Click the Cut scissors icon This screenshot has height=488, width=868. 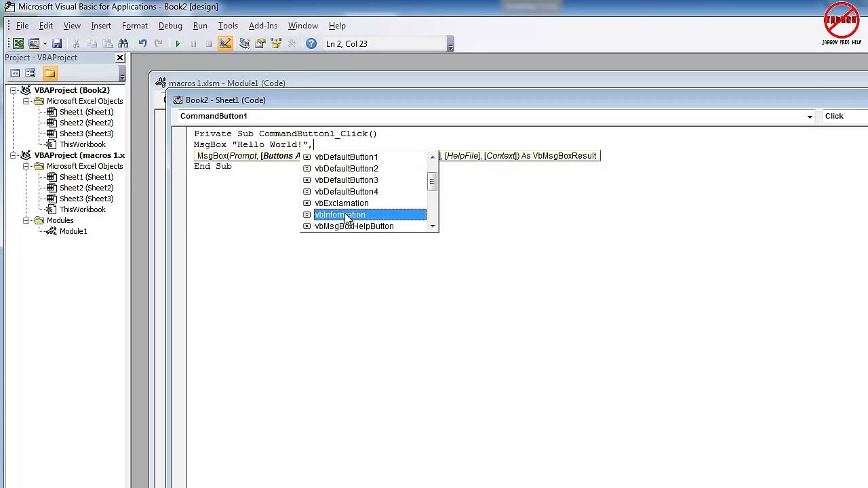click(x=76, y=43)
